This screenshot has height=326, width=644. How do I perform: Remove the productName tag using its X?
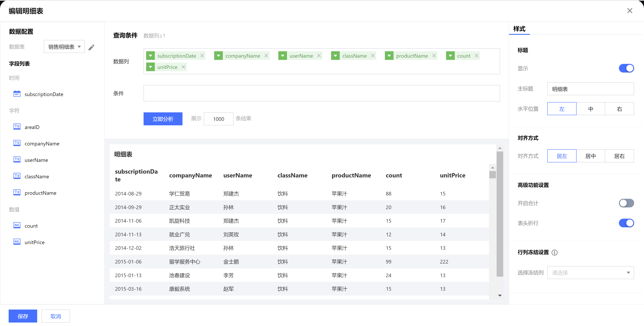pyautogui.click(x=434, y=56)
